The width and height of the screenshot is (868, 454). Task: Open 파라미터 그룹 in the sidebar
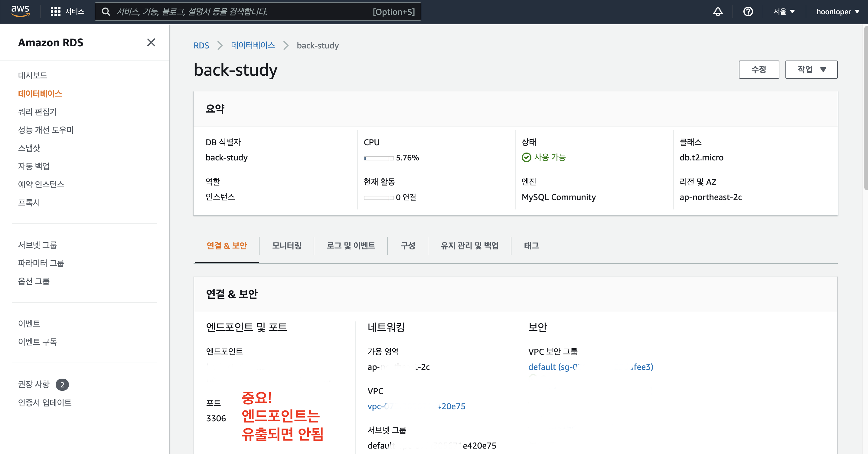(41, 263)
